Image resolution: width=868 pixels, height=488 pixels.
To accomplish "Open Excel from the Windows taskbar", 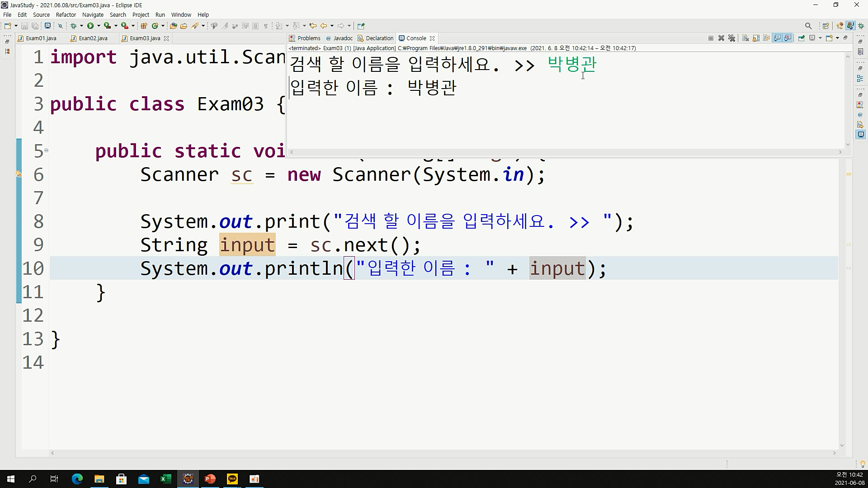I will click(165, 479).
